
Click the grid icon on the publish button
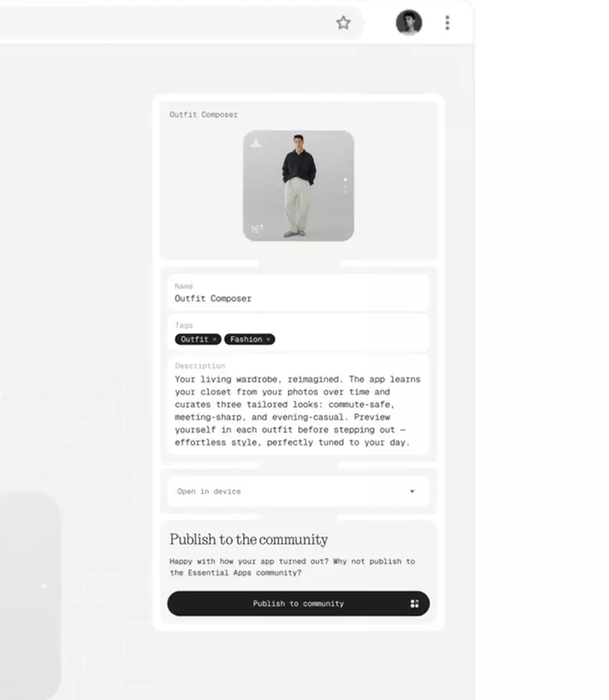tap(414, 603)
